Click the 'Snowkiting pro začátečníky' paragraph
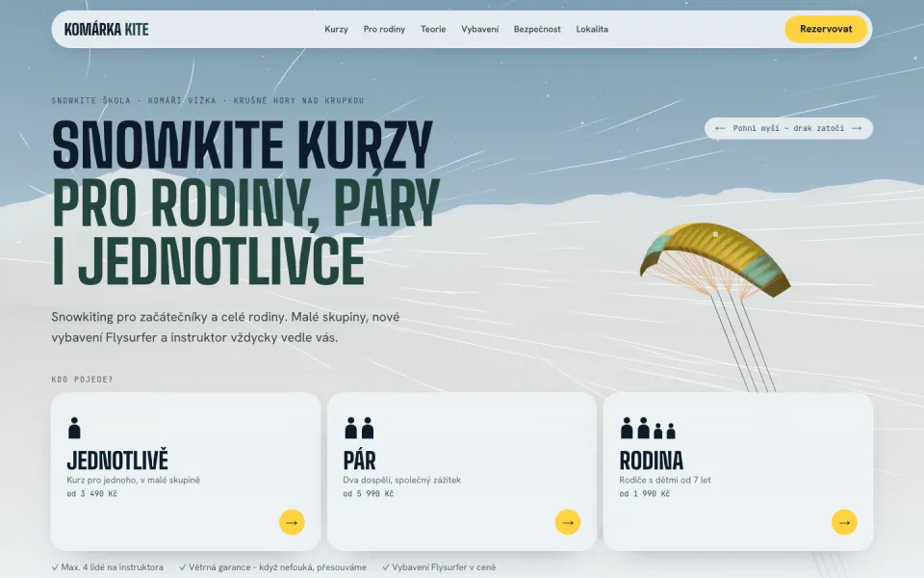924x578 pixels. [225, 327]
